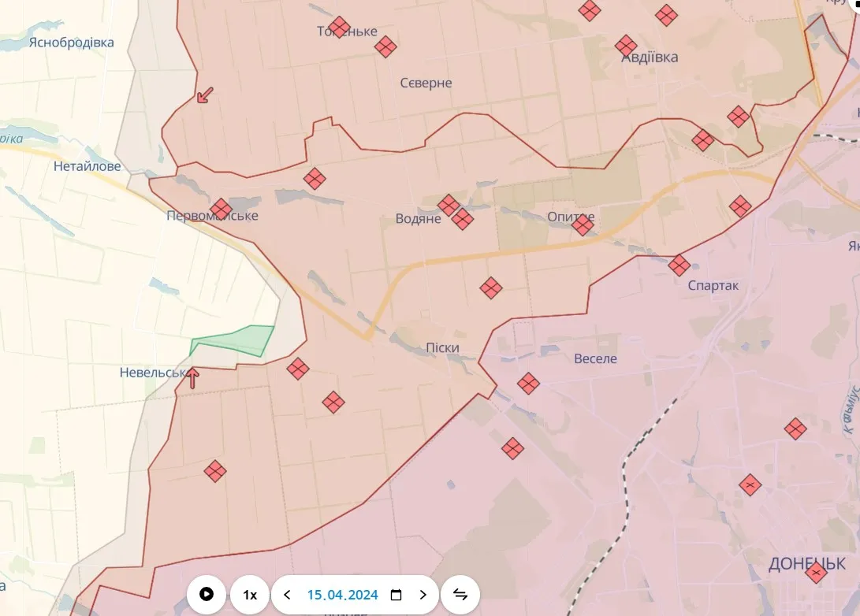Viewport: 860px width, 616px height.
Task: Change the 1x playback speed
Action: pyautogui.click(x=250, y=595)
